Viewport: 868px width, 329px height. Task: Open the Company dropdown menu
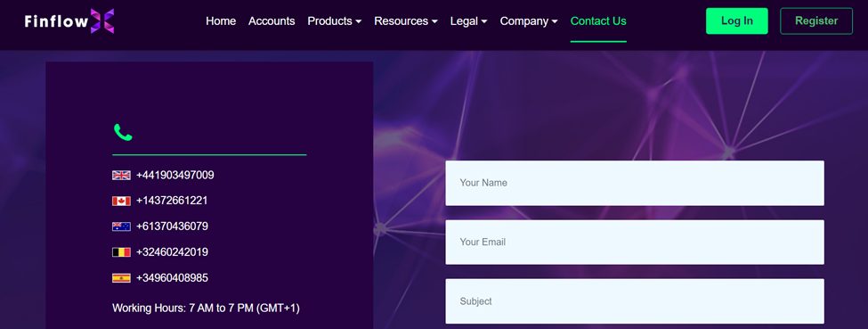[x=529, y=21]
